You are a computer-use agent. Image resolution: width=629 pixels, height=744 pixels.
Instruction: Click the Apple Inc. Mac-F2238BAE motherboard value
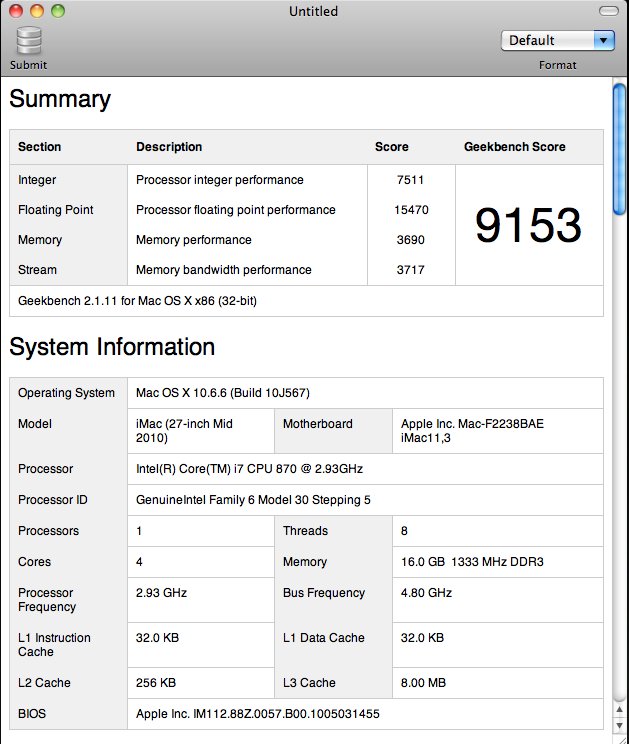click(472, 430)
